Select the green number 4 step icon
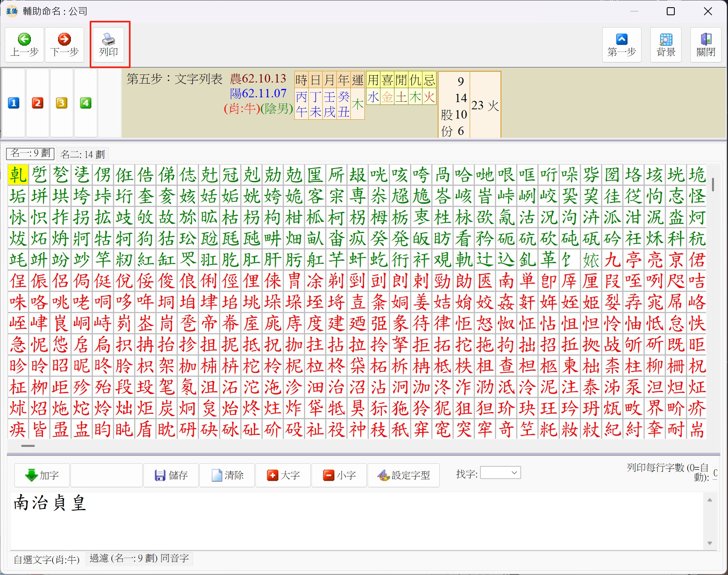The image size is (728, 575). click(86, 103)
